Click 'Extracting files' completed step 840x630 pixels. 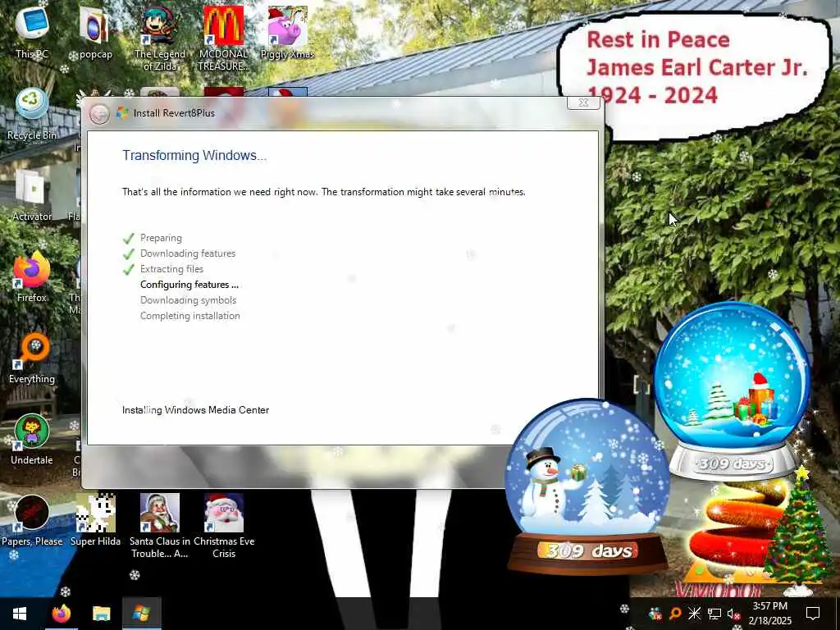[x=171, y=269]
